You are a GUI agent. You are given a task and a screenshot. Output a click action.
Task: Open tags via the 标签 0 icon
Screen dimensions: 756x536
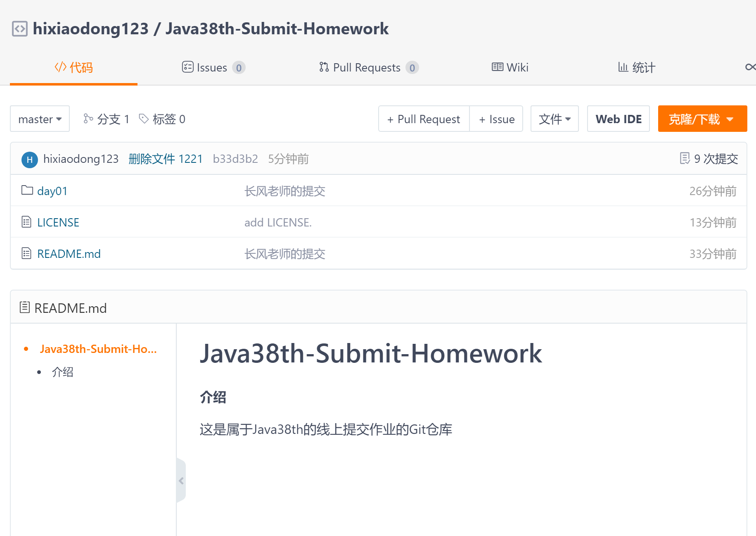coord(144,119)
